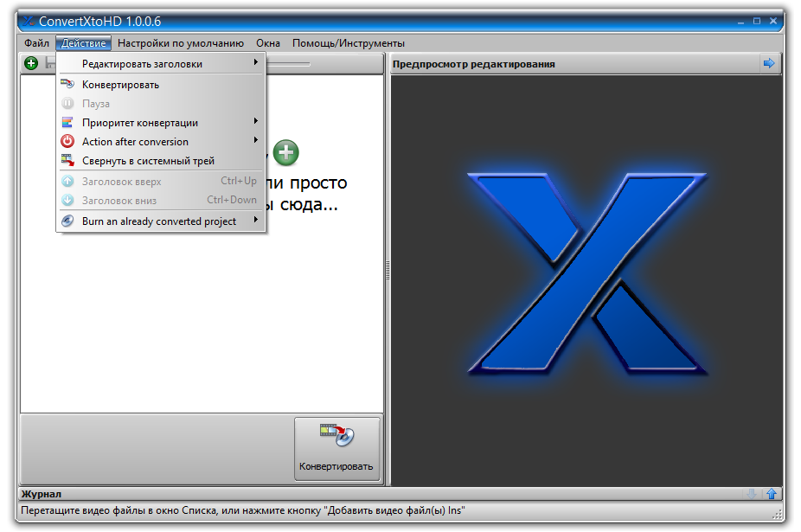Click the Предпросмотр редактирования header
This screenshot has height=532, width=801.
[x=473, y=64]
